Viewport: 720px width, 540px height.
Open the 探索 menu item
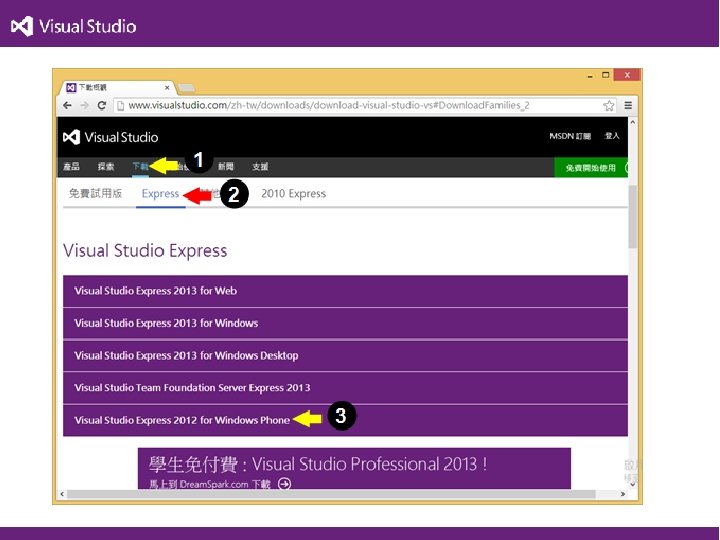coord(106,166)
